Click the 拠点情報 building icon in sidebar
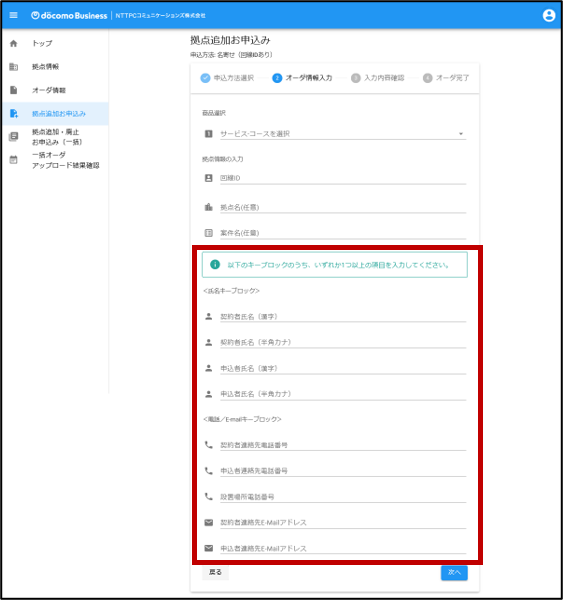Screen dimensions: 563x600 (13, 67)
